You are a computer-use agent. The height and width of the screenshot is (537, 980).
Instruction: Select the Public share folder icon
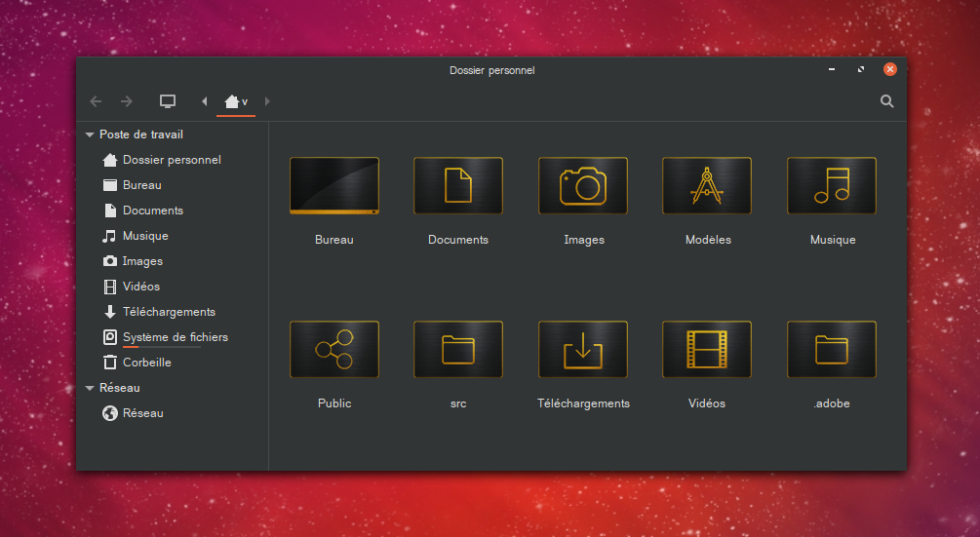click(334, 350)
